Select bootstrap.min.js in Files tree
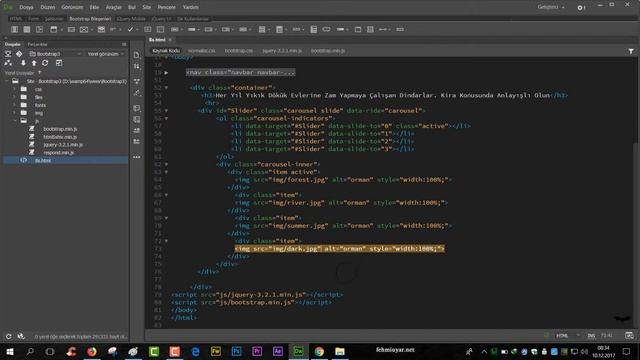 (60, 129)
